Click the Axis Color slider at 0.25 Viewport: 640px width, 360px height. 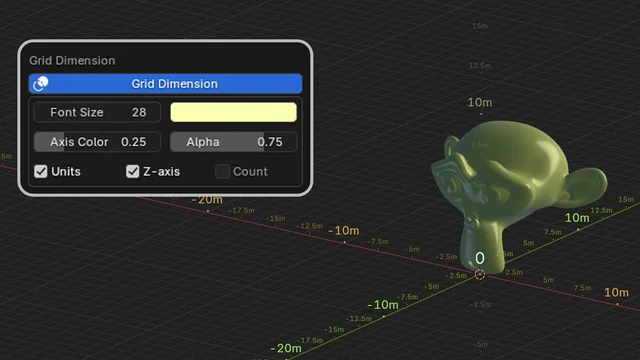click(x=97, y=142)
